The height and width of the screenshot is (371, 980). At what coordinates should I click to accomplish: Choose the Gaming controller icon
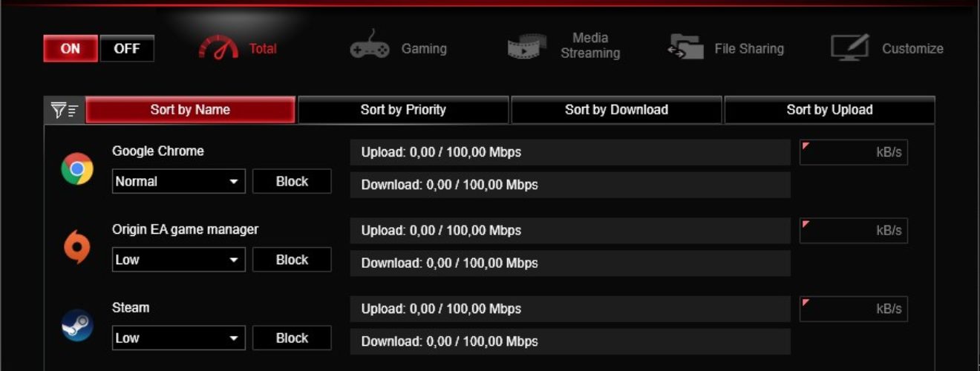pos(370,47)
